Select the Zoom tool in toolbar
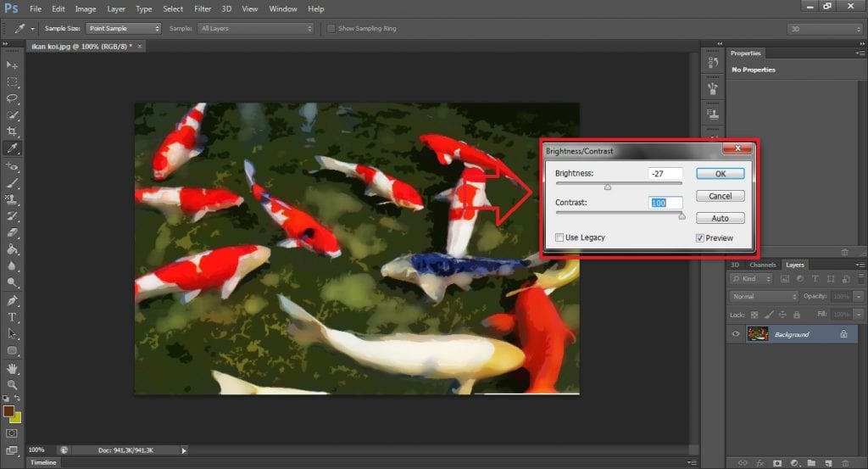 pyautogui.click(x=12, y=384)
